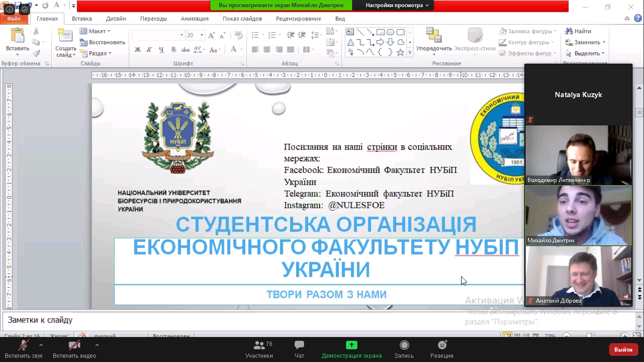Click the Упорядочить arrange icon
Viewport: 644px width, 362px height.
click(433, 35)
